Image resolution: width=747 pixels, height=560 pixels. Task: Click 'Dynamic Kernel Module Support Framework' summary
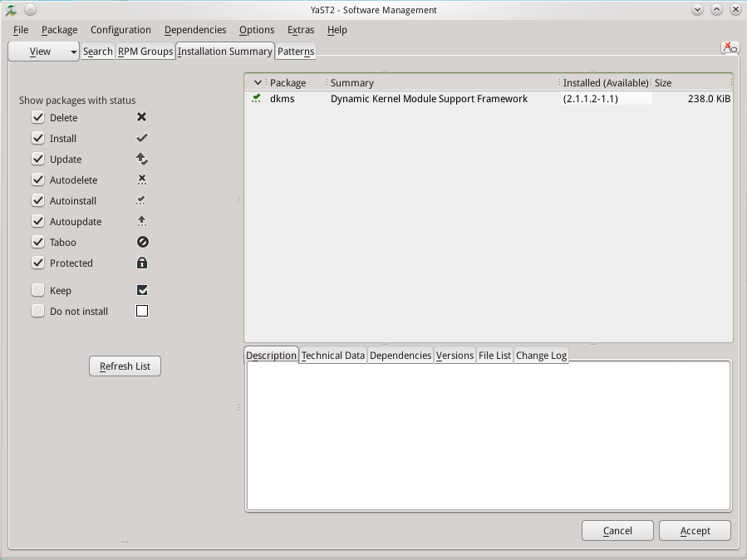[429, 99]
